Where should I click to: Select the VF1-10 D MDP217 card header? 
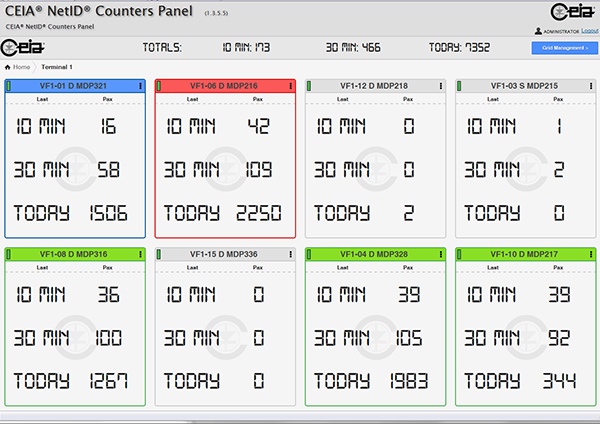[x=525, y=254]
